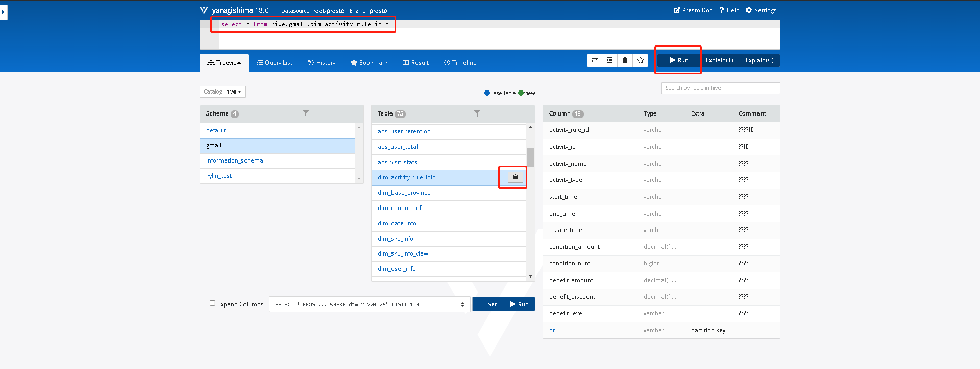Click Explain(T) button

pos(719,60)
